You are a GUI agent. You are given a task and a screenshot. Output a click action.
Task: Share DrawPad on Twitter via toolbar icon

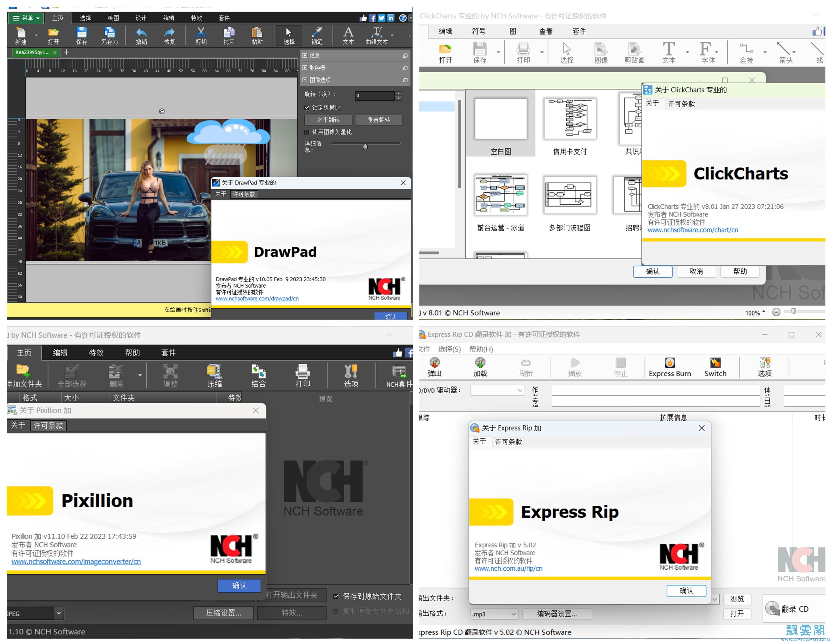tap(381, 18)
